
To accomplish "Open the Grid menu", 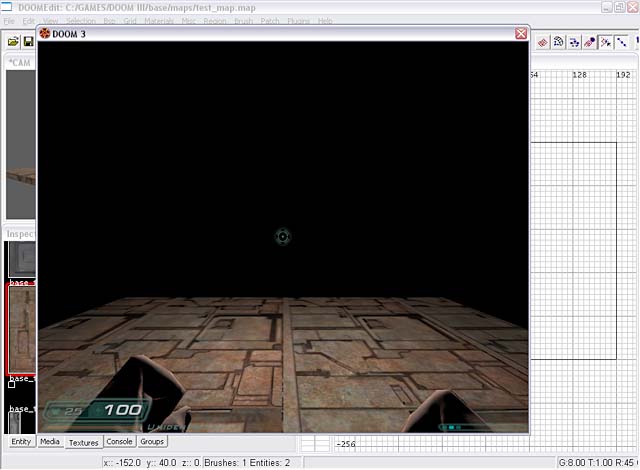I will [x=130, y=20].
